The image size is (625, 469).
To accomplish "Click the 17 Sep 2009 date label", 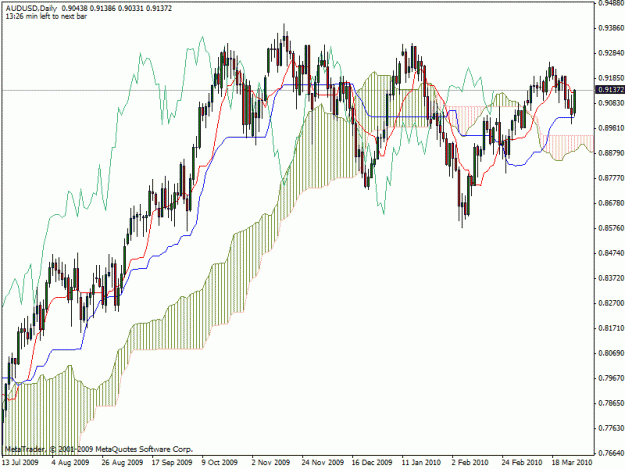I will (x=172, y=462).
